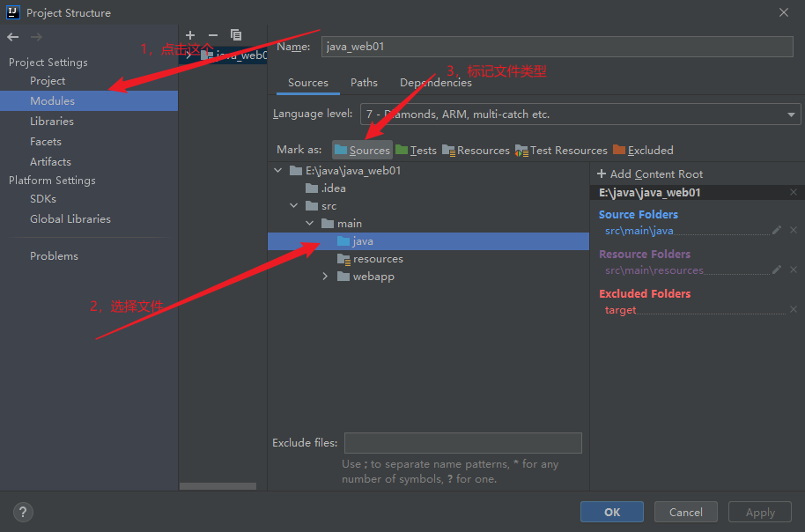805x532 pixels.
Task: Click the Apply button
Action: [760, 512]
